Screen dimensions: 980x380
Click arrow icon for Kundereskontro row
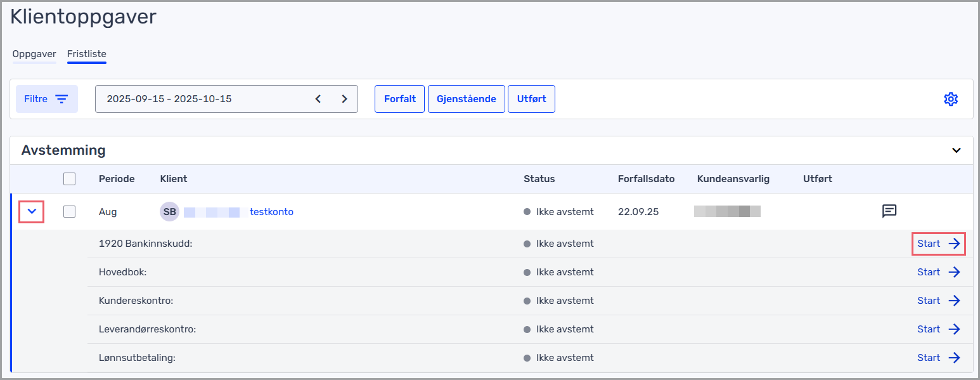tap(954, 301)
